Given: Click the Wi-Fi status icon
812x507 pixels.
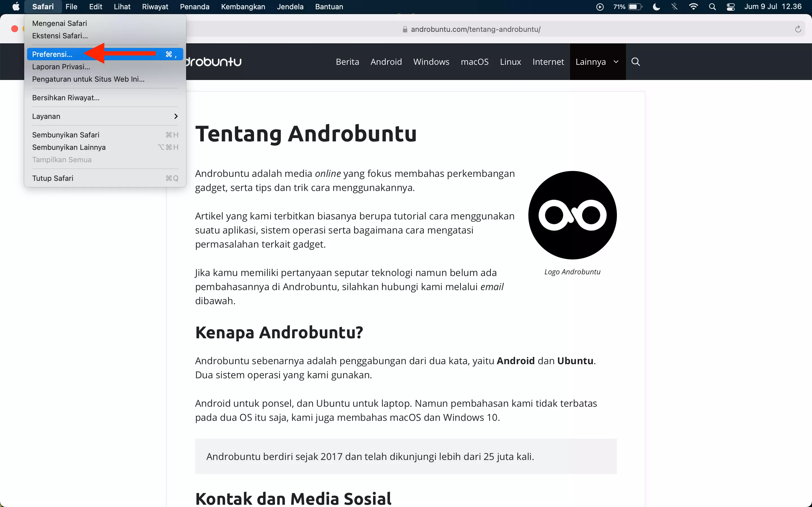Looking at the screenshot, I should click(x=694, y=6).
